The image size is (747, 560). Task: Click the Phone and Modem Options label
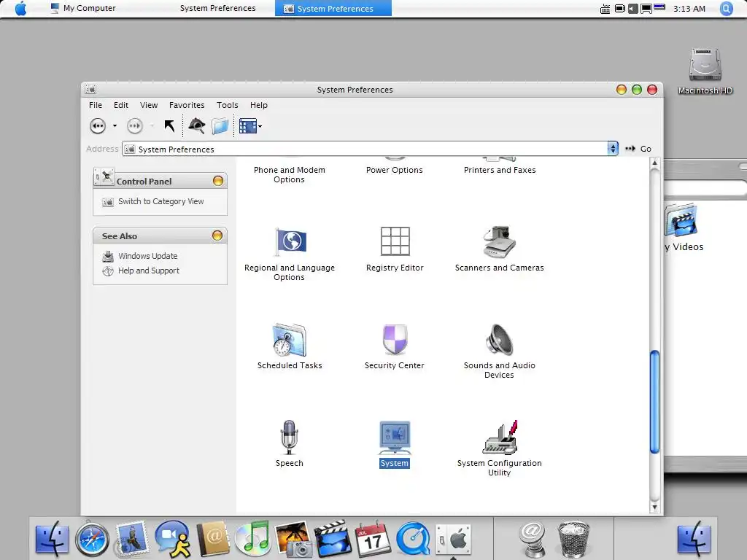289,174
